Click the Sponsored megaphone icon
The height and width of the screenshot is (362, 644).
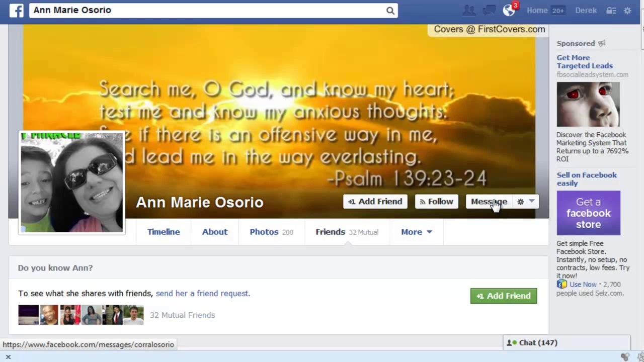[602, 43]
